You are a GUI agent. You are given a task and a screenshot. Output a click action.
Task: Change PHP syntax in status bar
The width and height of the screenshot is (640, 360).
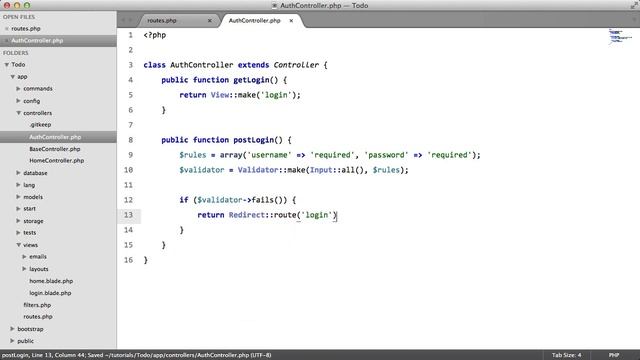coord(614,355)
